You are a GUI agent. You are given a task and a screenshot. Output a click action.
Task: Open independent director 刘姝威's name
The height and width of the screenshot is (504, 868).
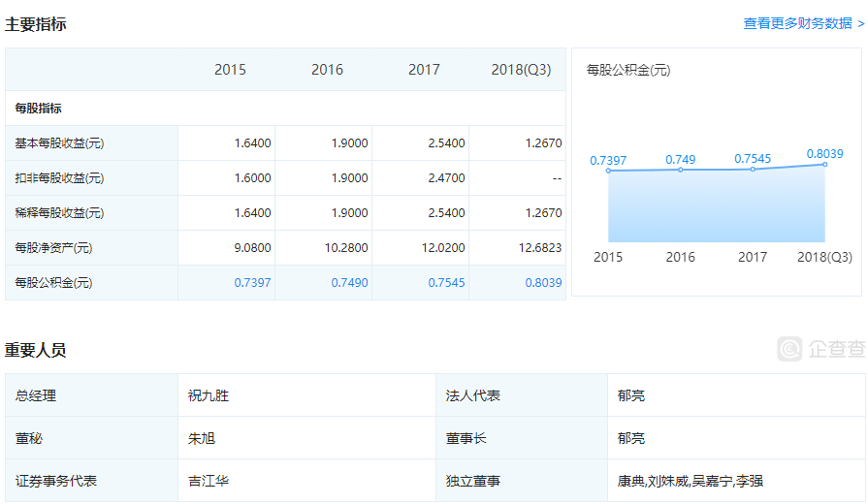[666, 481]
